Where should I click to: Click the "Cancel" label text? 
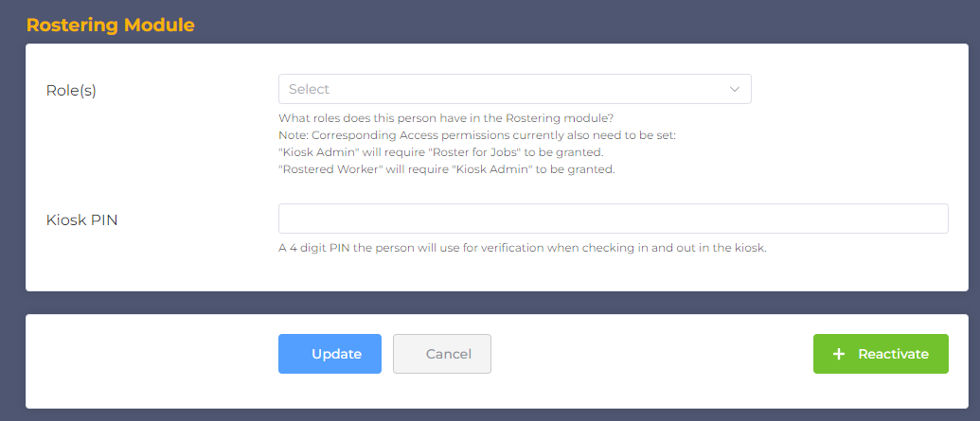449,354
